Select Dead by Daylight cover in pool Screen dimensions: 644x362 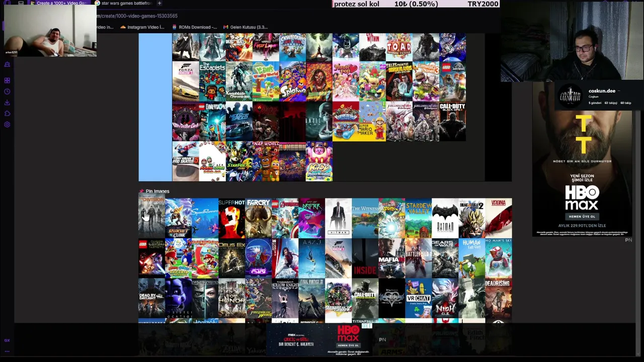pyautogui.click(x=151, y=299)
